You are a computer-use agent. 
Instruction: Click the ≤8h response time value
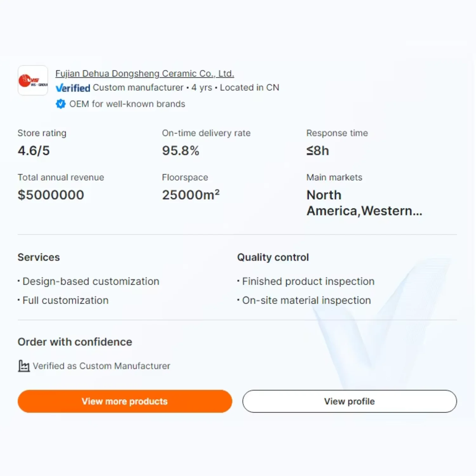click(x=318, y=151)
